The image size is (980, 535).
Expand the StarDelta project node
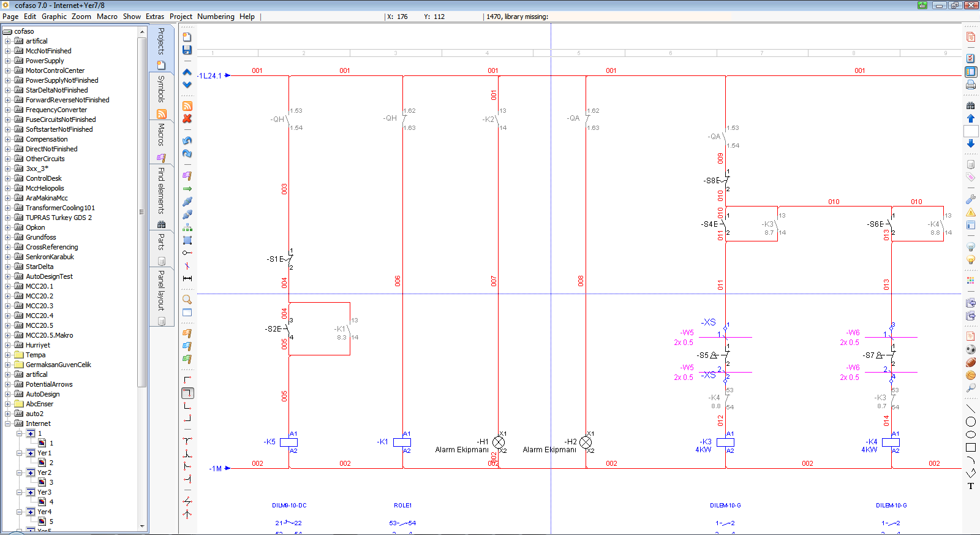point(8,267)
